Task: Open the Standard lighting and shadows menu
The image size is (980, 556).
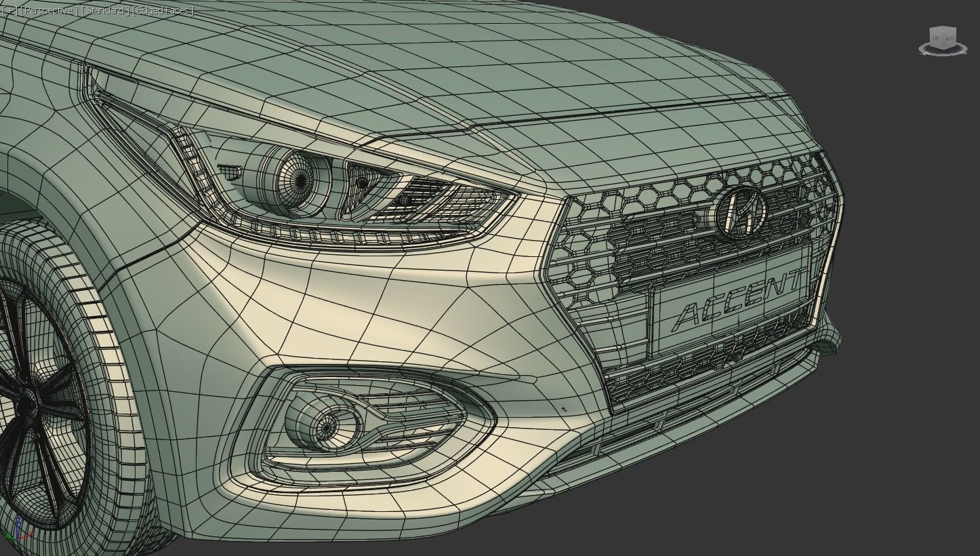Action: coord(104,10)
